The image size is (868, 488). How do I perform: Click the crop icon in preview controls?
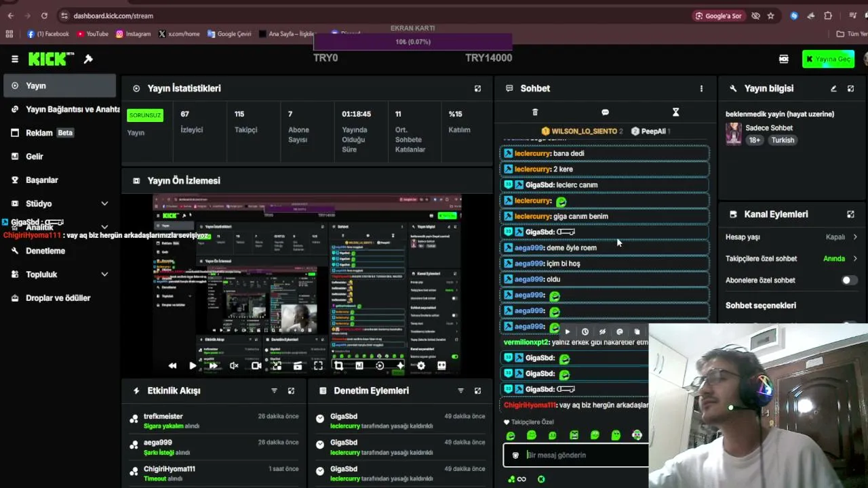(x=338, y=365)
